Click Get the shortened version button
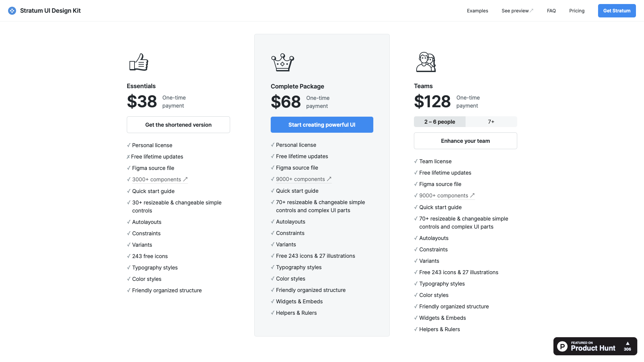The image size is (644, 362). [x=178, y=125]
